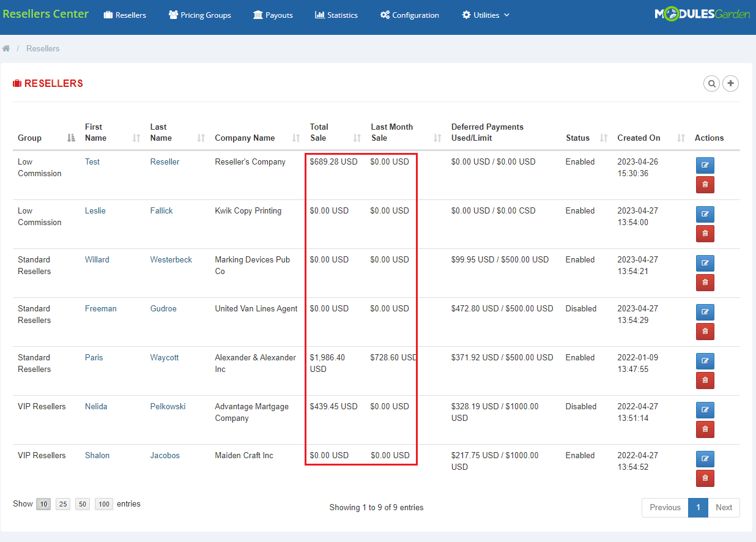Open last name link Waycott

[x=165, y=358]
